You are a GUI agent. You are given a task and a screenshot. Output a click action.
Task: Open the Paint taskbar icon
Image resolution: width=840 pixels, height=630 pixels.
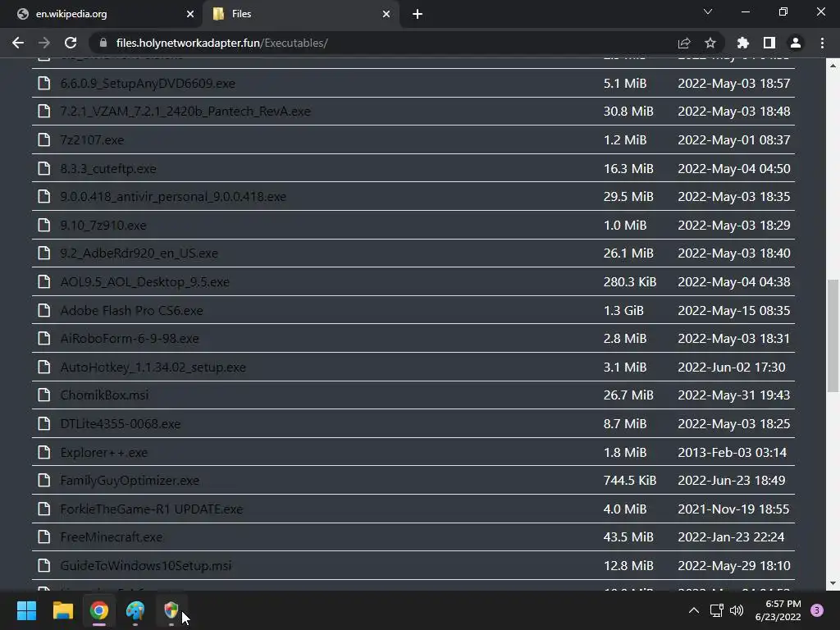point(135,610)
